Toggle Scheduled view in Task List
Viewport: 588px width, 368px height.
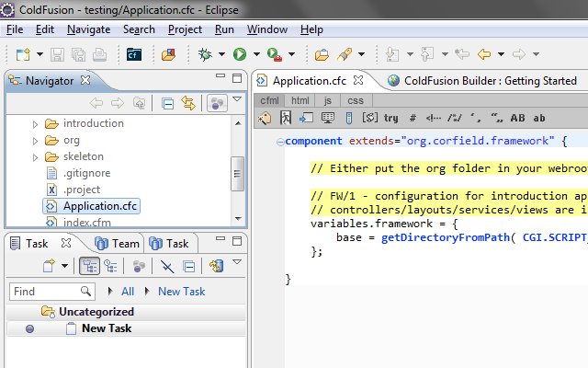click(x=110, y=266)
